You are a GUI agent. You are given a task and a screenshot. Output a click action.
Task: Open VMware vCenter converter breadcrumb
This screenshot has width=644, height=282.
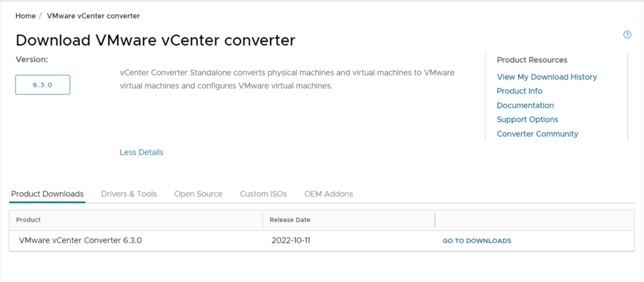pyautogui.click(x=93, y=16)
